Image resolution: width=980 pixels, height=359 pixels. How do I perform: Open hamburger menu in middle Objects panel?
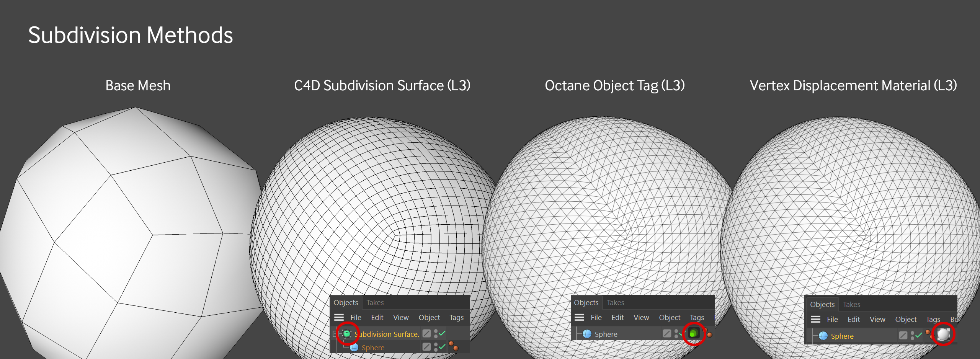point(579,317)
